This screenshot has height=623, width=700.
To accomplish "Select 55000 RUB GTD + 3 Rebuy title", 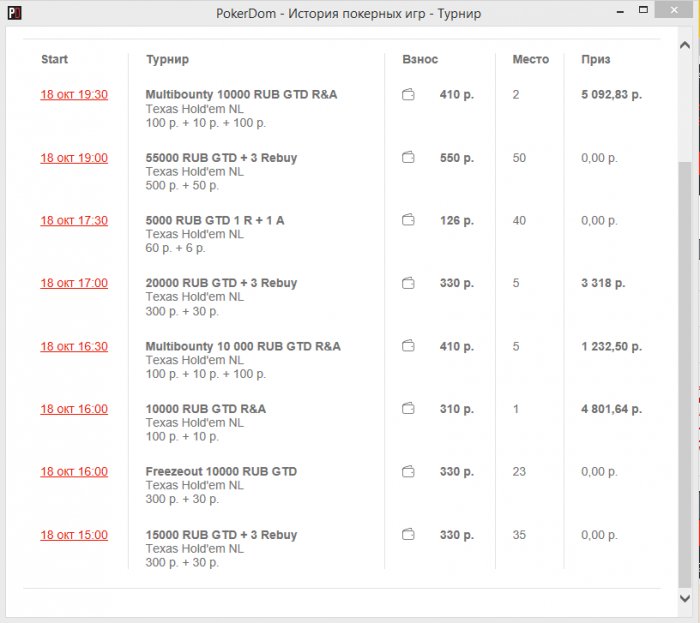I will coord(221,158).
